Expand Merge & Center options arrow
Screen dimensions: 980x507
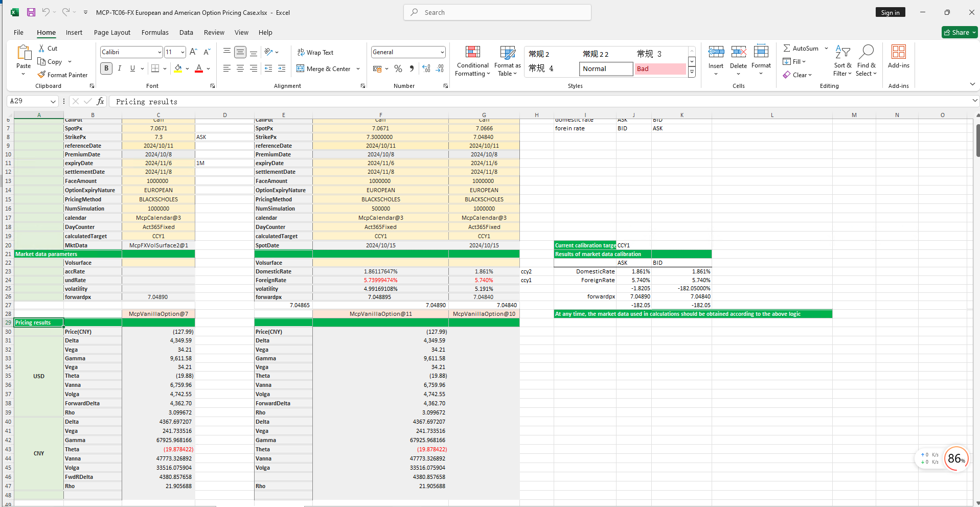point(358,68)
